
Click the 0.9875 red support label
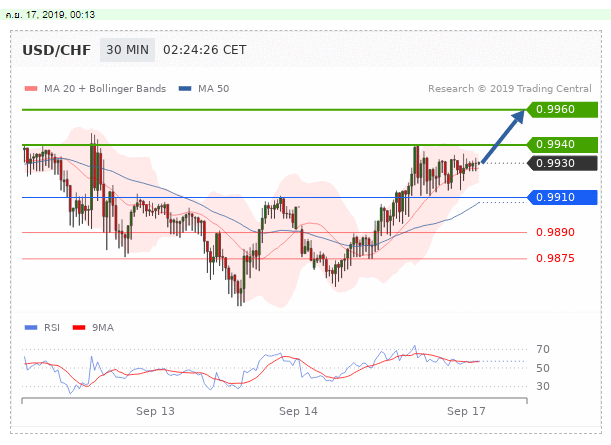click(x=555, y=258)
